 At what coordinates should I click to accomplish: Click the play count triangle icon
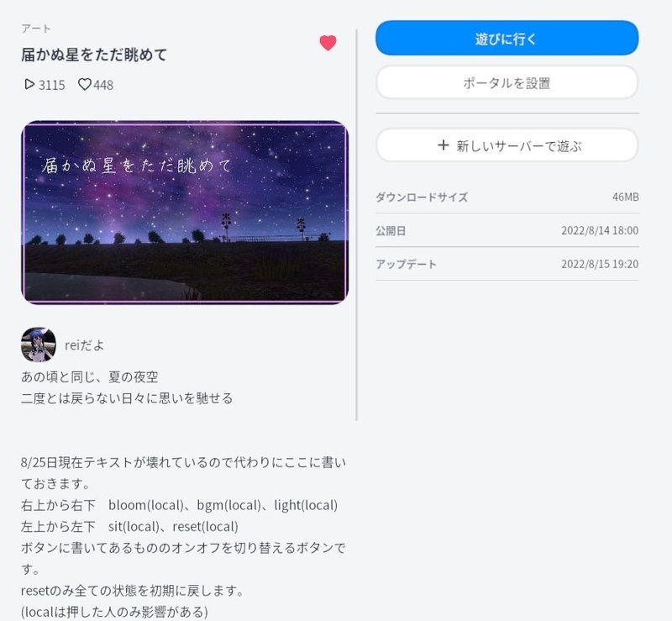click(x=29, y=84)
